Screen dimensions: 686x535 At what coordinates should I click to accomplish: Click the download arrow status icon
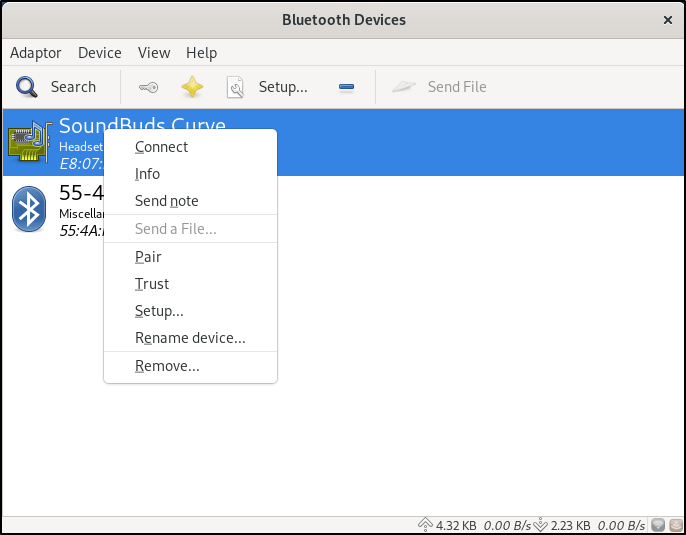click(541, 524)
